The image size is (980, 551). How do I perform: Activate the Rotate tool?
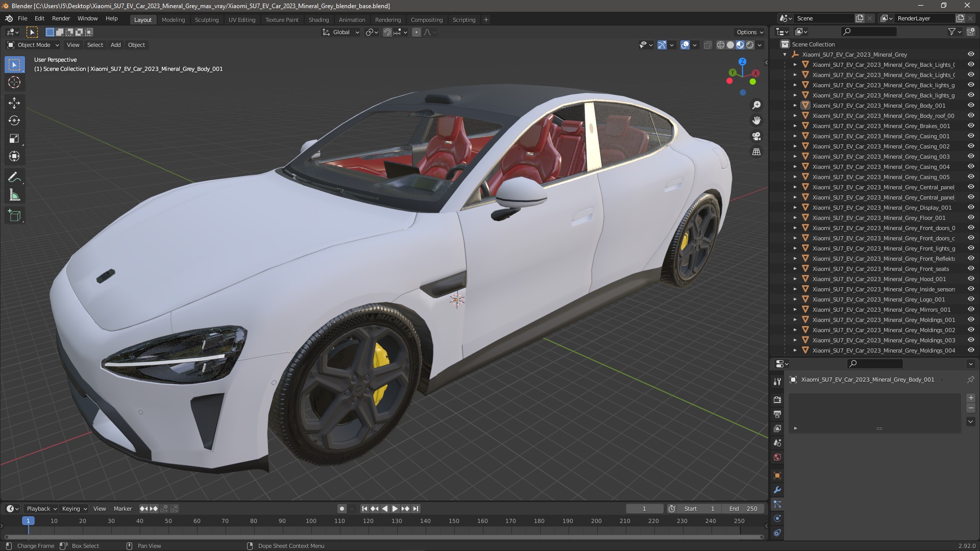[x=14, y=120]
